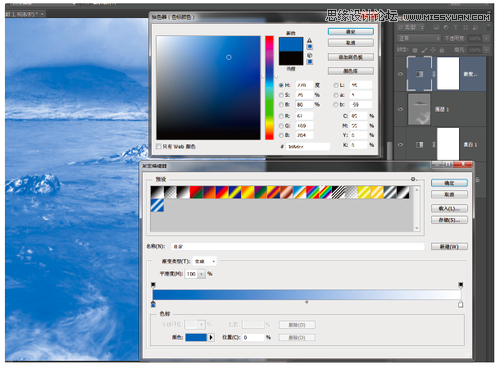500x369 pixels.
Task: Click the mask link icon of the gradient map layer
Action: click(434, 74)
